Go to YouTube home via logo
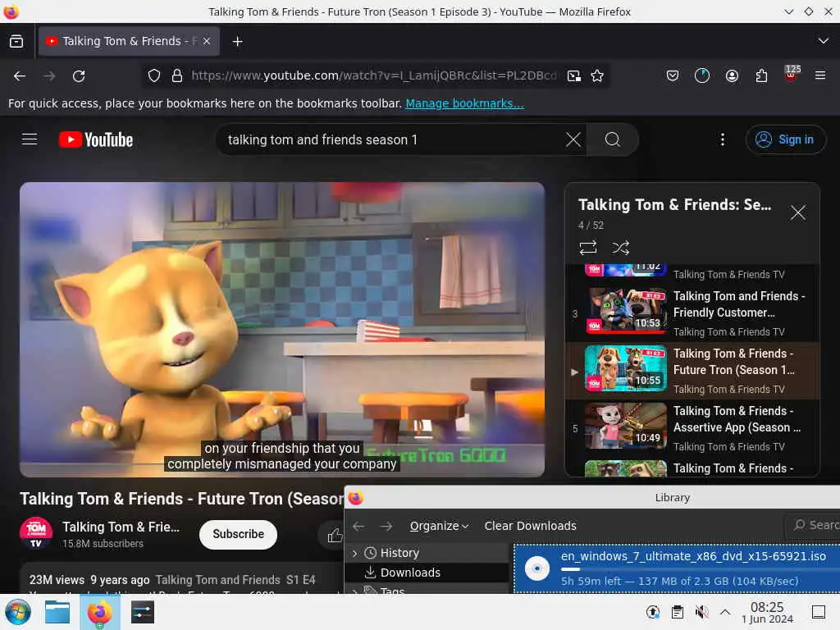This screenshot has width=840, height=630. point(96,139)
